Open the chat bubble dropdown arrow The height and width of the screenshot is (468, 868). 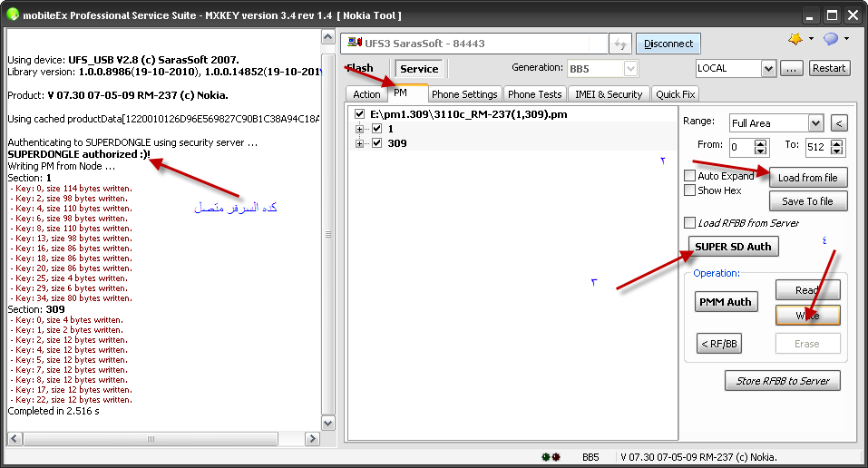(846, 39)
